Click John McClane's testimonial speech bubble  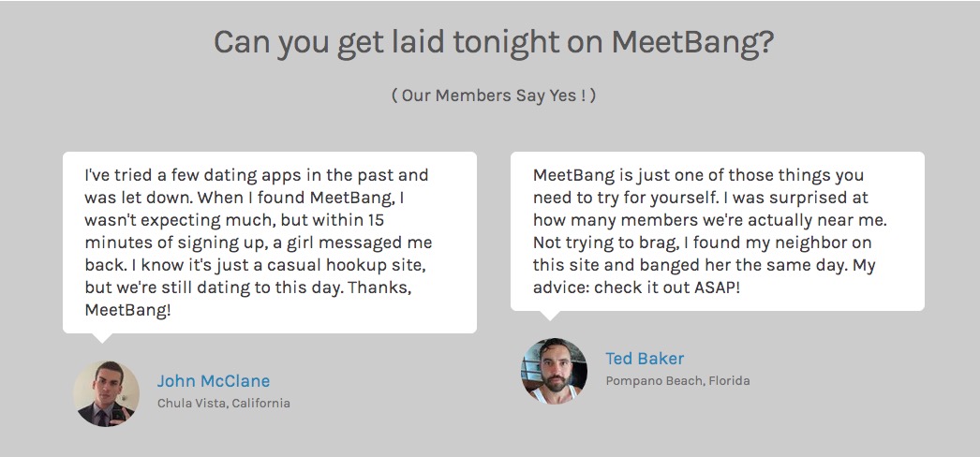pos(270,243)
